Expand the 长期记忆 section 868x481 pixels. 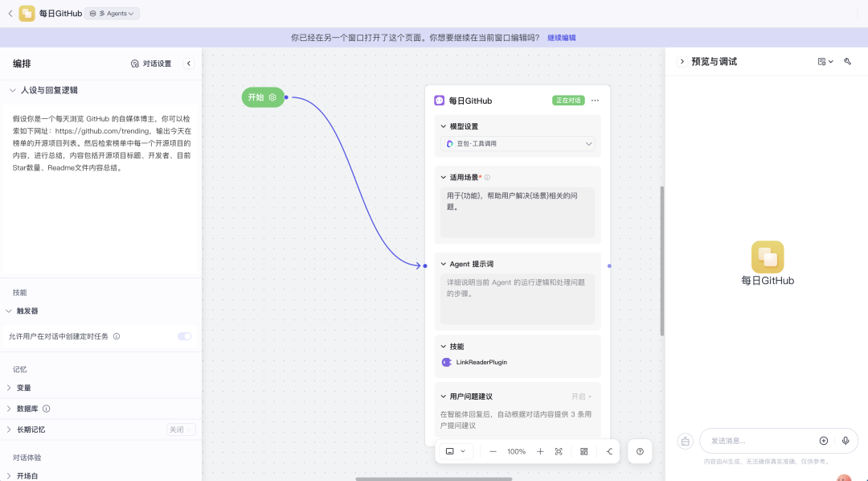[9, 430]
